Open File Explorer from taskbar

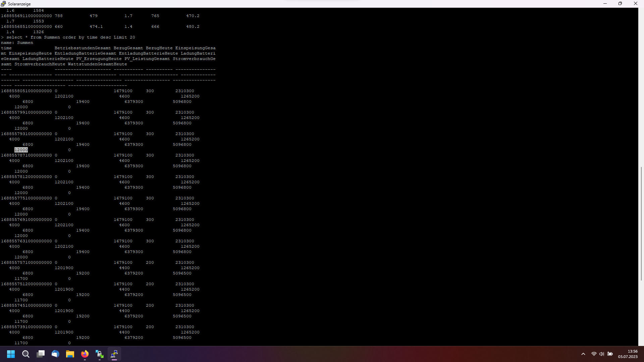click(70, 354)
